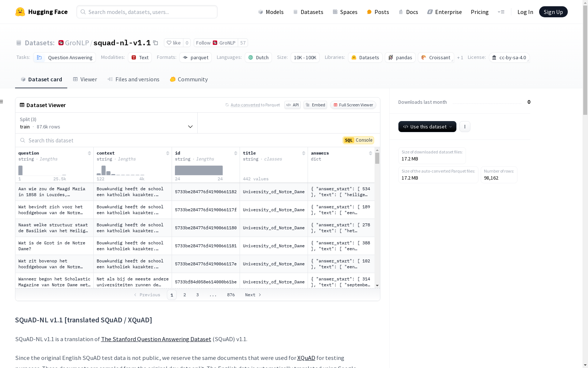Click the Hugging Face logo icon

[x=20, y=12]
